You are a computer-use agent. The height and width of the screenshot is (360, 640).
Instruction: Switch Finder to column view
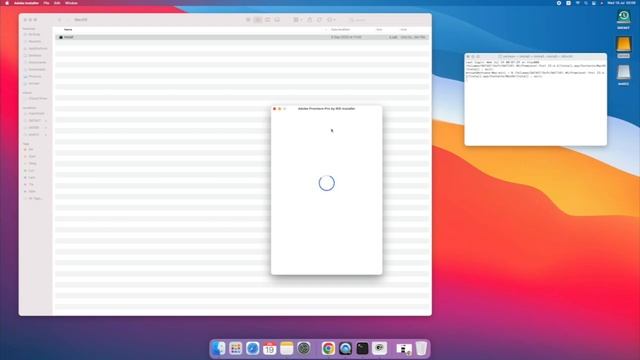[267, 20]
